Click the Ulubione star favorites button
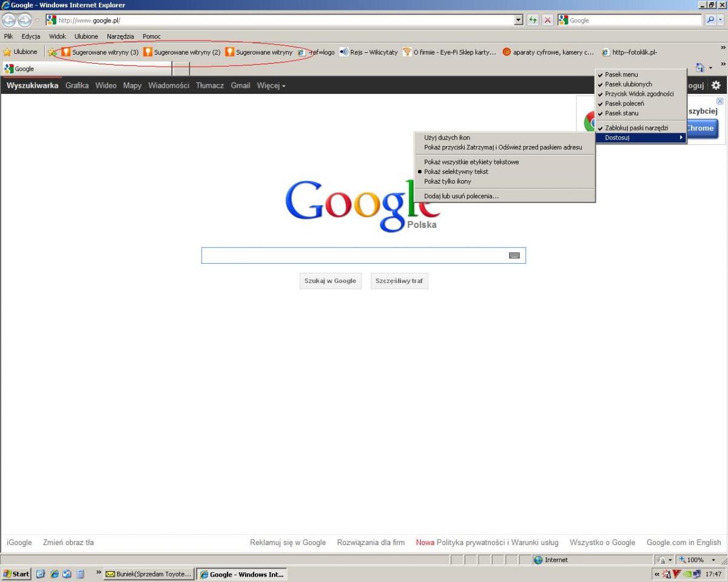728x582 pixels. click(x=21, y=52)
